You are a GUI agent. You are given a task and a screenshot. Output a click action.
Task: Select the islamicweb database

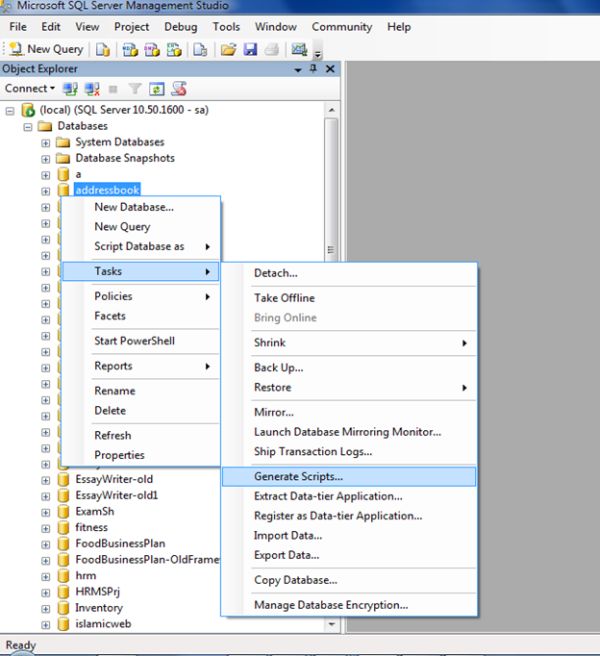[103, 624]
